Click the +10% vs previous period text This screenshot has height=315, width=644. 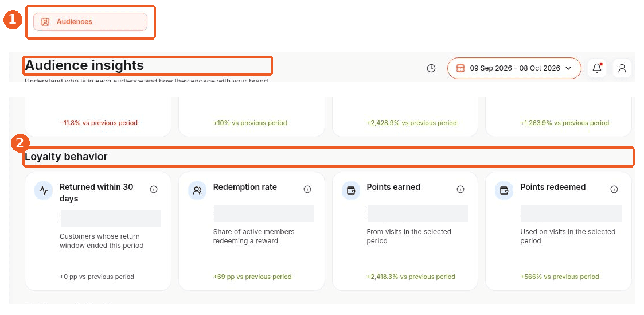(x=250, y=123)
